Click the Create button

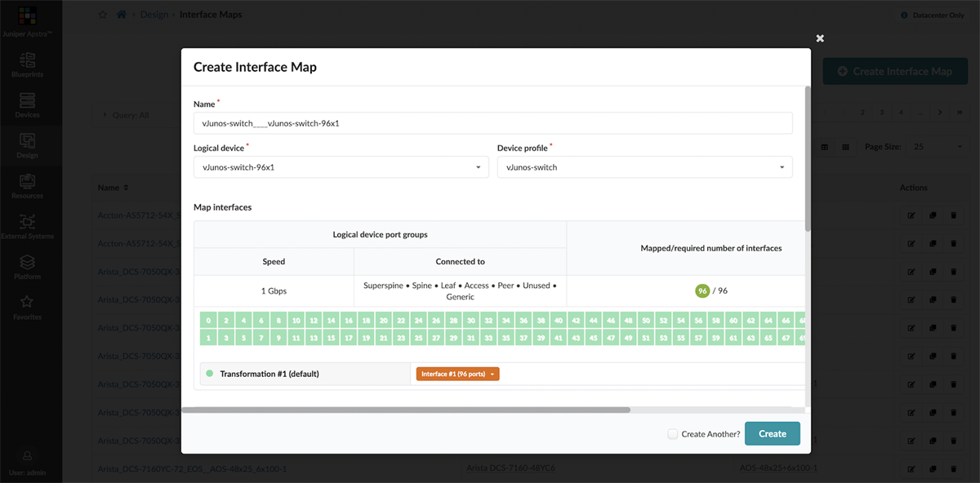pos(772,433)
